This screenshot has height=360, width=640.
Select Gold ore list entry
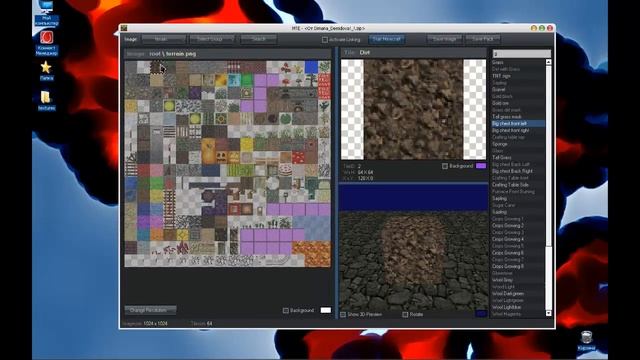point(518,103)
